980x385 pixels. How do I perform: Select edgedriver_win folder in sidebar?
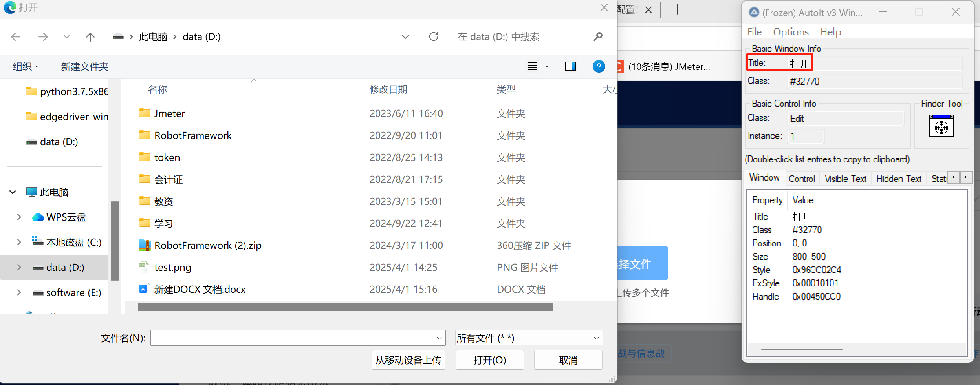[x=67, y=117]
